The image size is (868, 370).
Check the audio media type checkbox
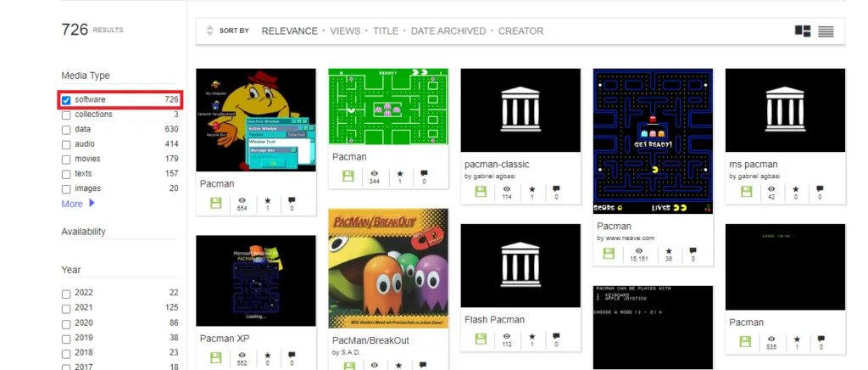point(66,144)
